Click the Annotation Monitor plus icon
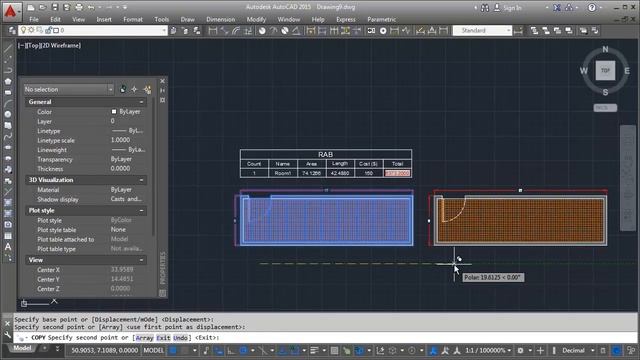Screen dimensions: 640x360 (540, 350)
